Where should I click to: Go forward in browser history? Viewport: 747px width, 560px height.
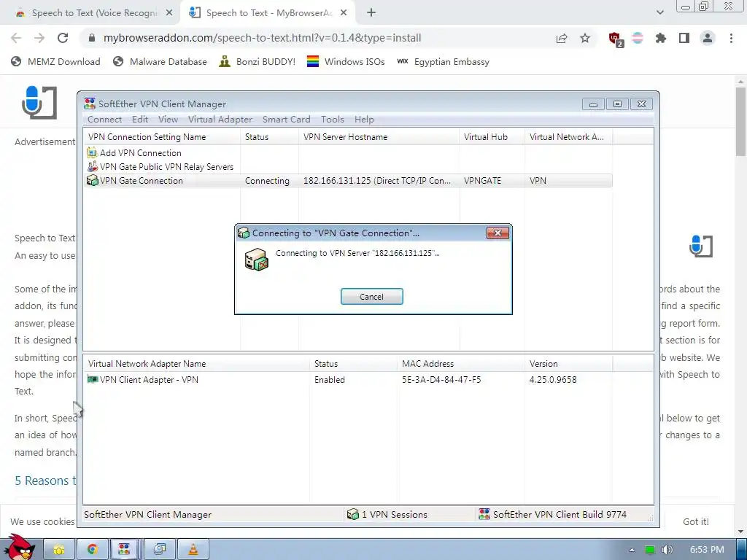[x=39, y=38]
